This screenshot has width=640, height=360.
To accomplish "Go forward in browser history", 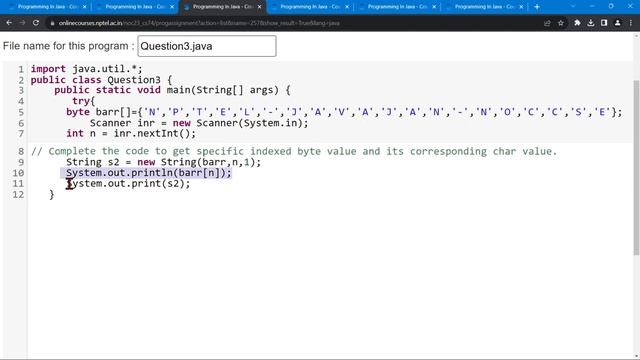I will [x=22, y=23].
